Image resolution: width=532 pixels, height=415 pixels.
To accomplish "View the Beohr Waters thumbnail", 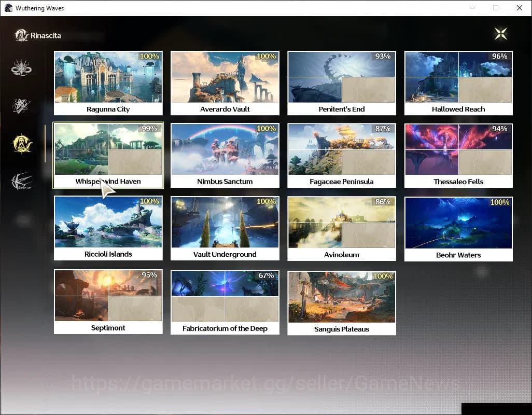I will tap(458, 223).
